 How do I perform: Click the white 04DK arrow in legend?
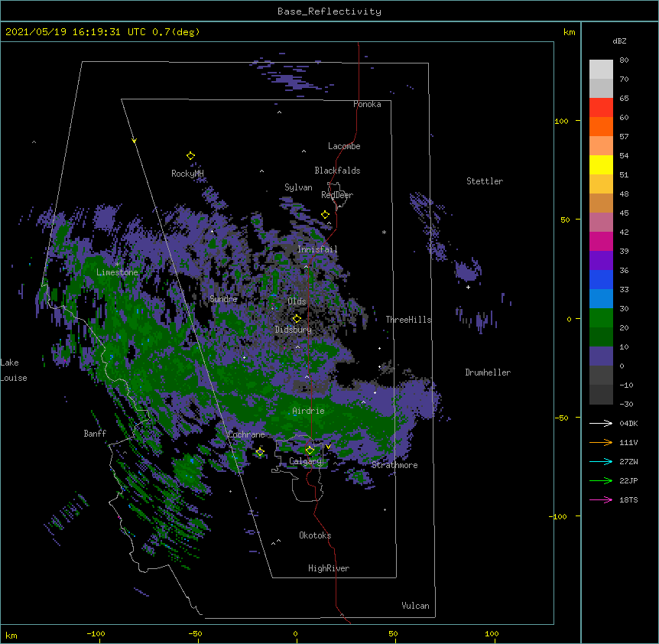click(x=601, y=423)
